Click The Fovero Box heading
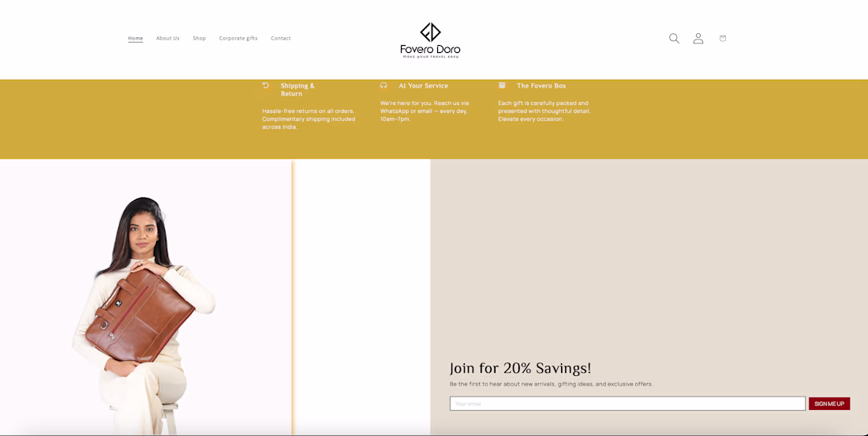 (x=541, y=86)
